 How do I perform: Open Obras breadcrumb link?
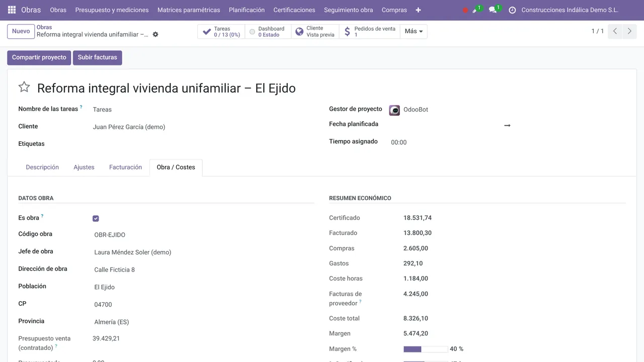[x=44, y=27]
